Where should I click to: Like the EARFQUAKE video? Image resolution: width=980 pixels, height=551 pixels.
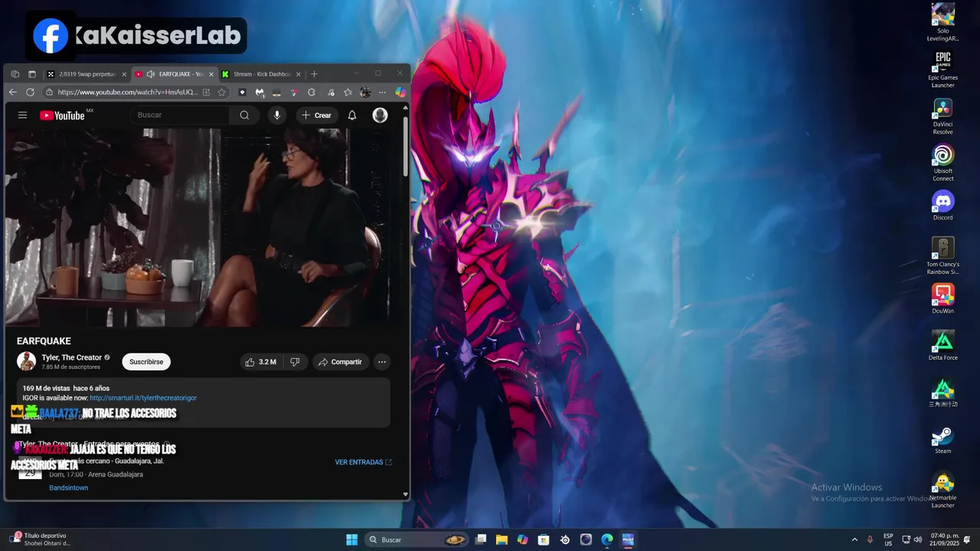260,362
